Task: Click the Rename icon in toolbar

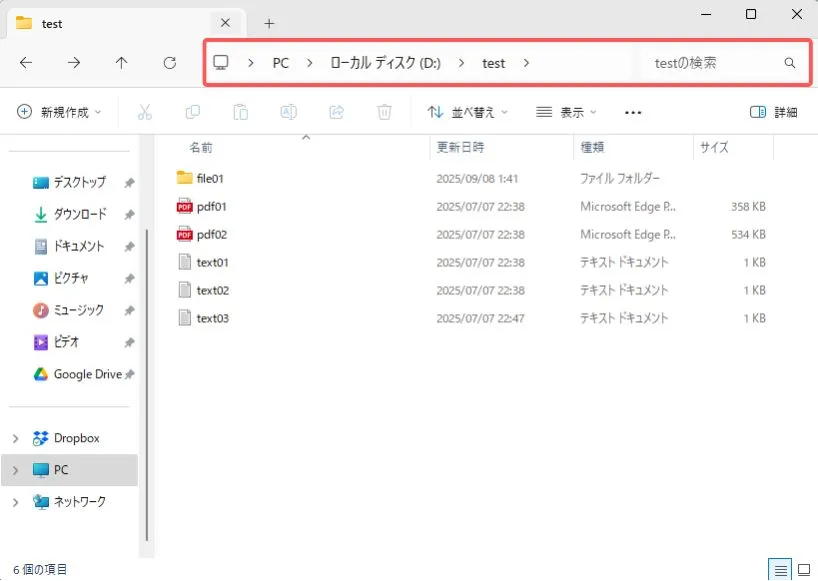Action: (x=288, y=112)
